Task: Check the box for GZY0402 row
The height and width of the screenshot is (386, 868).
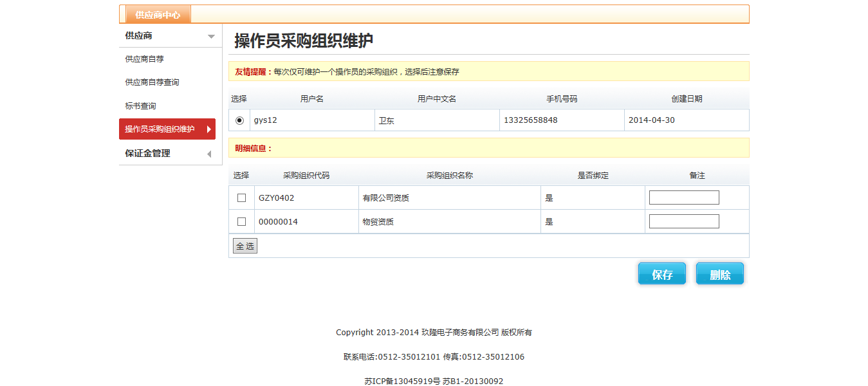Action: pyautogui.click(x=242, y=198)
